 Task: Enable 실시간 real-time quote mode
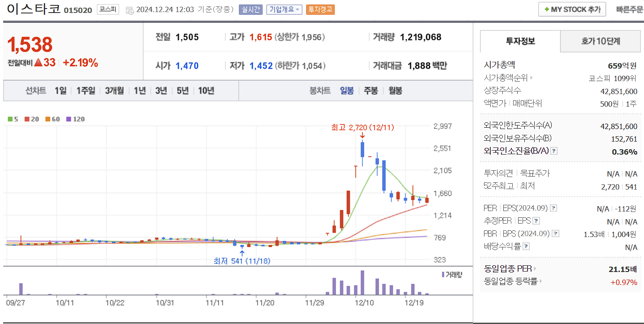(x=250, y=9)
